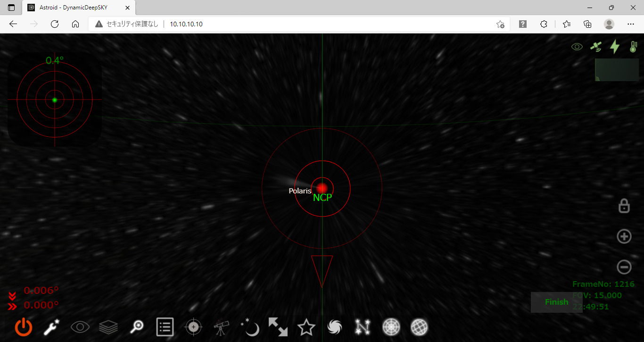Toggle the spiral galaxy icon
This screenshot has height=342, width=644.
coord(335,327)
